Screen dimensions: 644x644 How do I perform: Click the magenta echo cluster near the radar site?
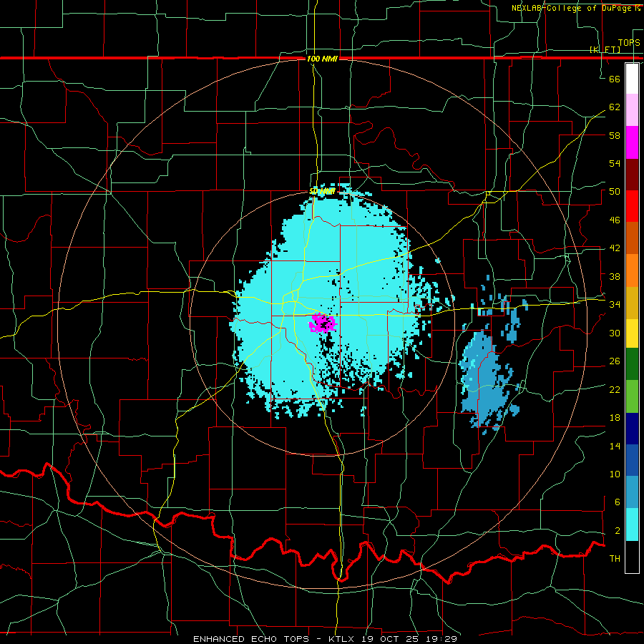click(x=323, y=323)
